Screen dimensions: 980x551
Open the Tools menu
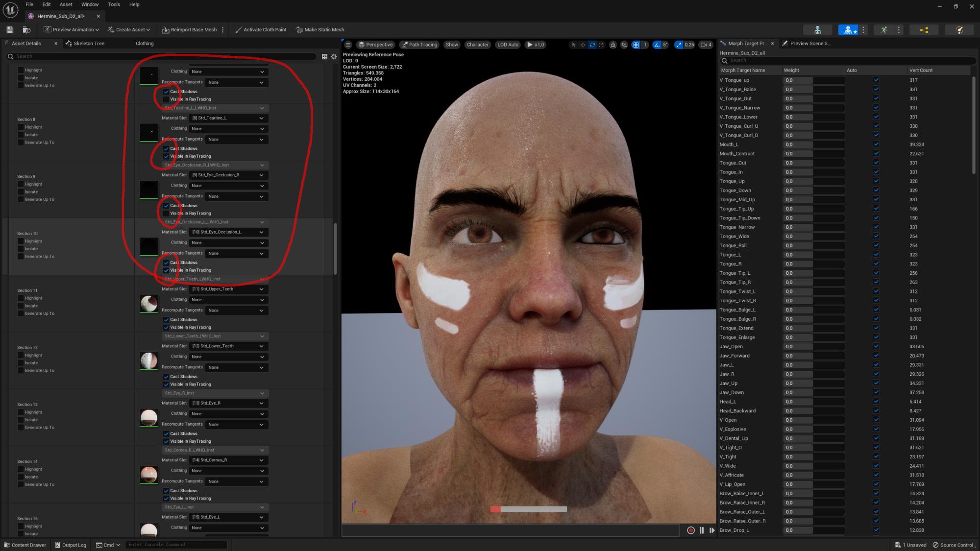pyautogui.click(x=114, y=4)
